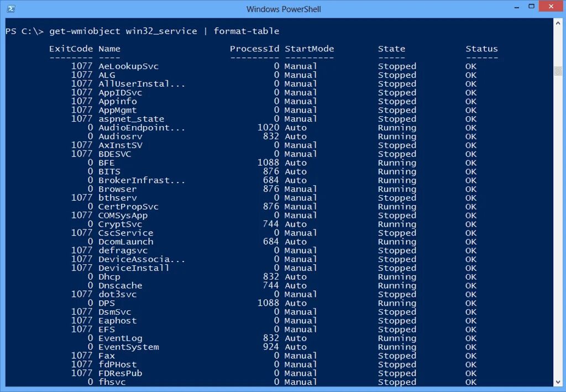Viewport: 566px width, 392px height.
Task: Select the BDESVC service name
Action: pyautogui.click(x=115, y=154)
